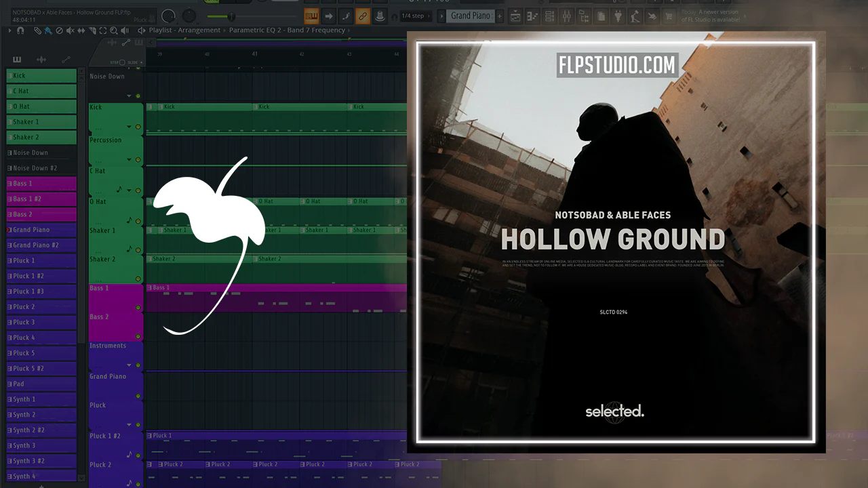The height and width of the screenshot is (488, 868).
Task: Open the Piano roll view icon
Action: tap(534, 16)
